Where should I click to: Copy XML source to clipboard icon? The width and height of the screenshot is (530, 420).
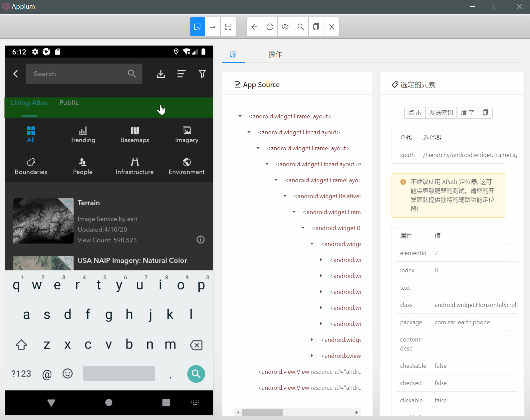tap(316, 27)
